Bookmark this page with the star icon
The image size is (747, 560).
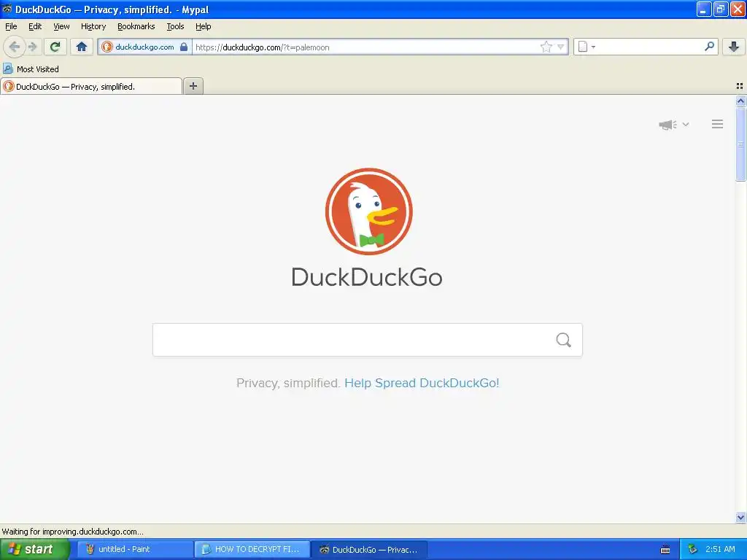546,47
